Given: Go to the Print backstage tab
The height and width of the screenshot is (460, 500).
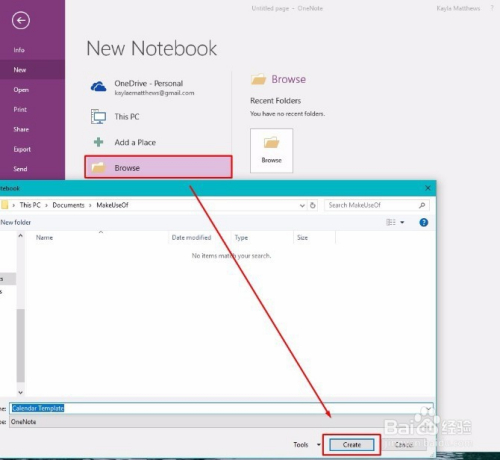Looking at the screenshot, I should 20,109.
